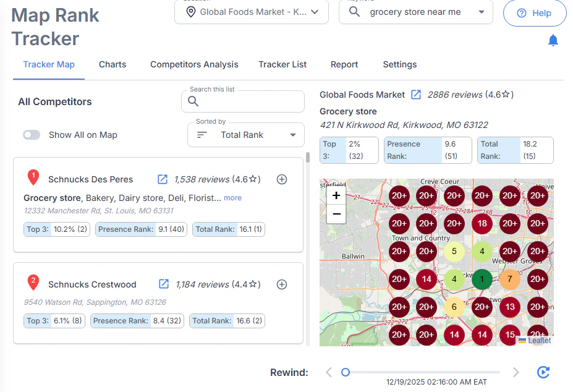Click the rank 15 map marker
573x392 pixels.
(509, 334)
